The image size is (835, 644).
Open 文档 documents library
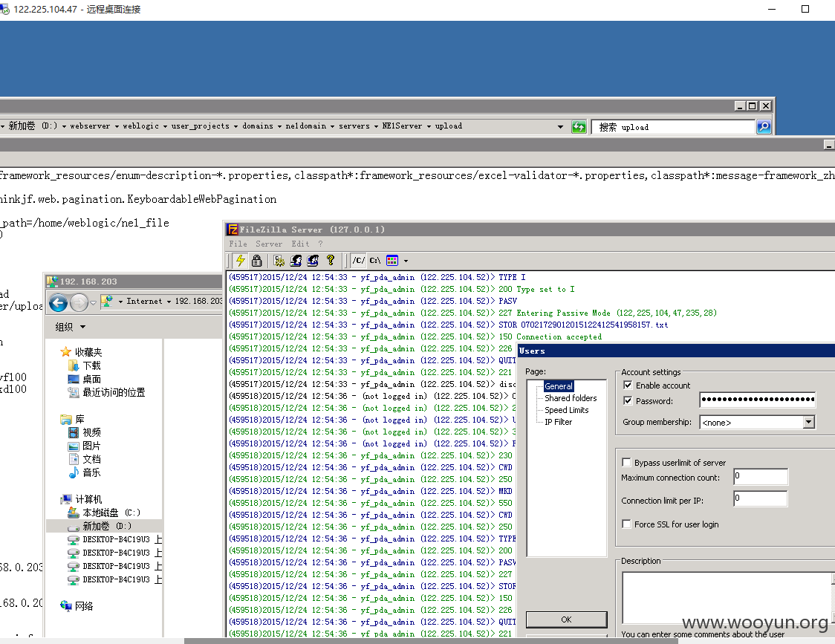(x=85, y=459)
